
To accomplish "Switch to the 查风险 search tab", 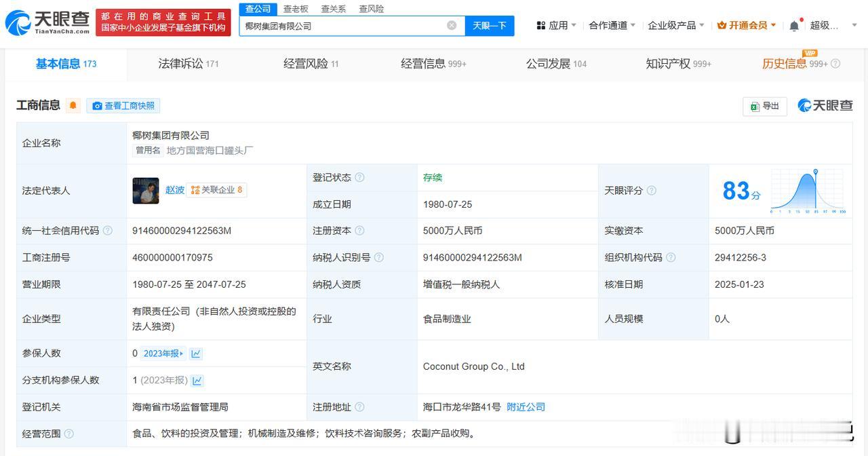I will 371,9.
